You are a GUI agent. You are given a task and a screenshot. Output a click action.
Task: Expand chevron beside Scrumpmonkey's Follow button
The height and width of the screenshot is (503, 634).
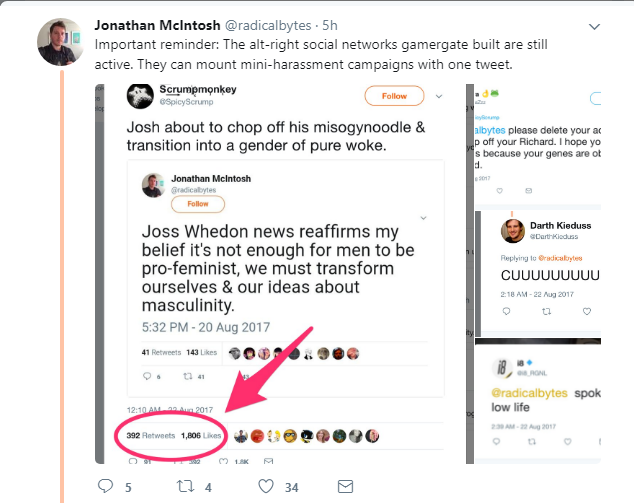(x=439, y=96)
